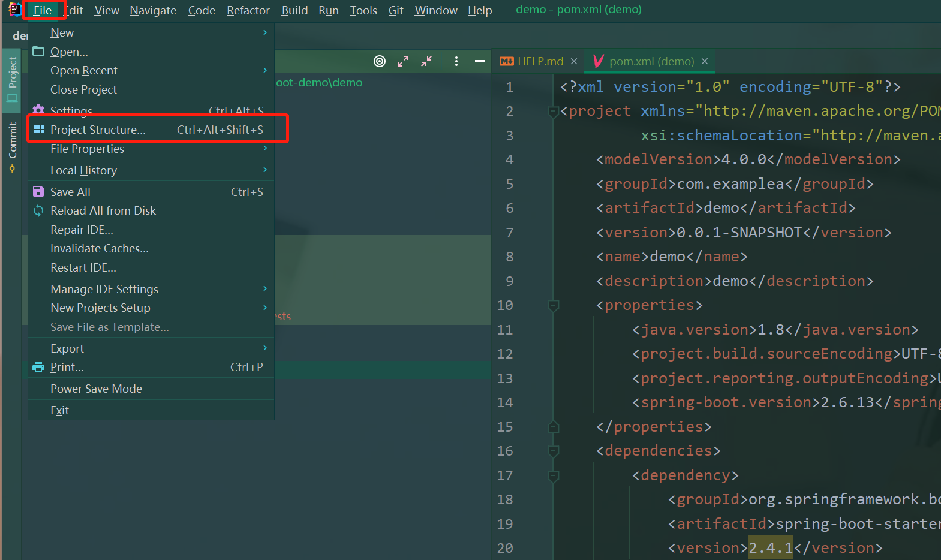Click the Reload All from Disk refresh icon
941x560 pixels.
pos(38,210)
